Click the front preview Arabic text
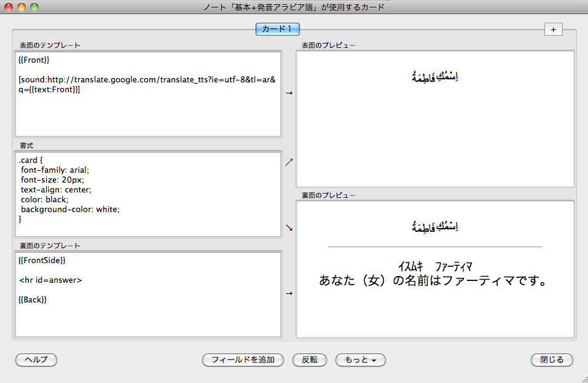This screenshot has width=588, height=383. (x=435, y=76)
